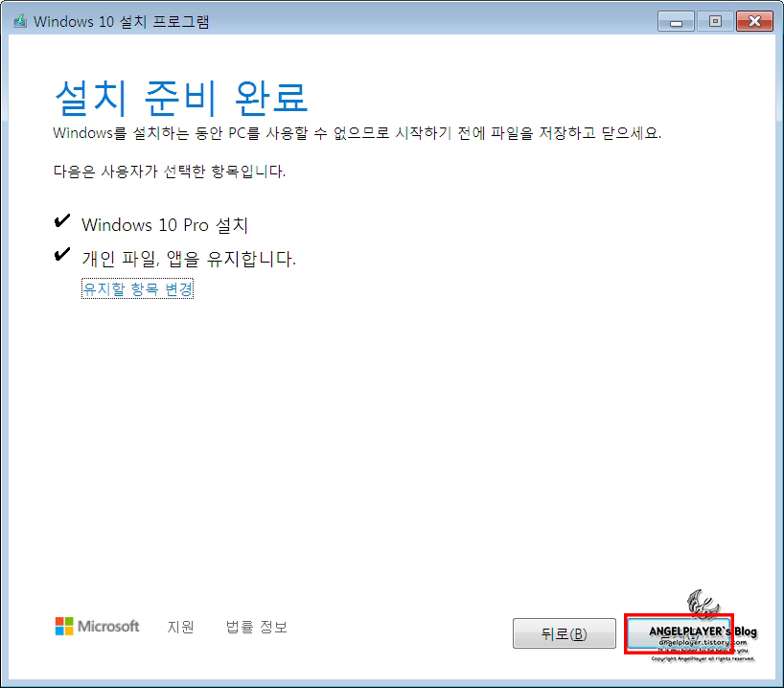Close the Windows 10 setup window

(754, 21)
